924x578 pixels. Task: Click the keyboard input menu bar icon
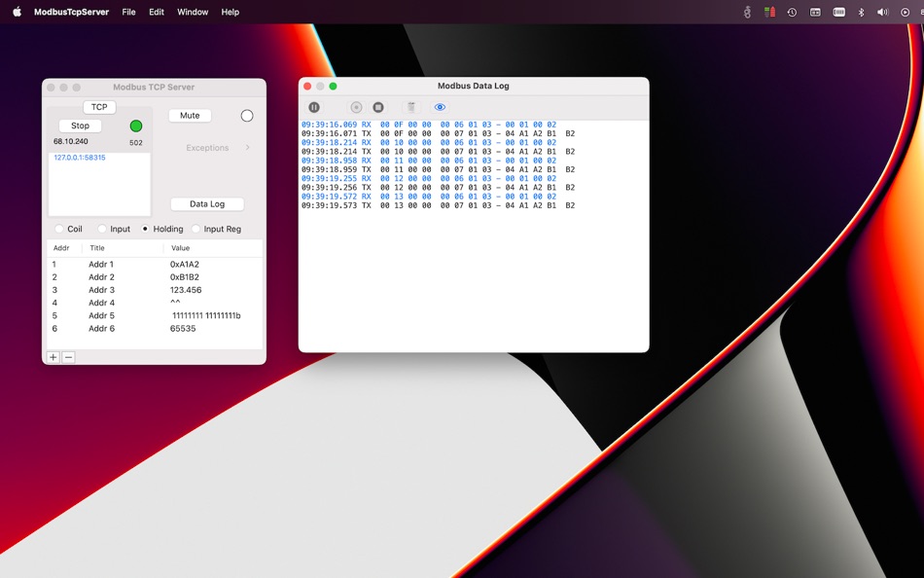click(x=839, y=12)
